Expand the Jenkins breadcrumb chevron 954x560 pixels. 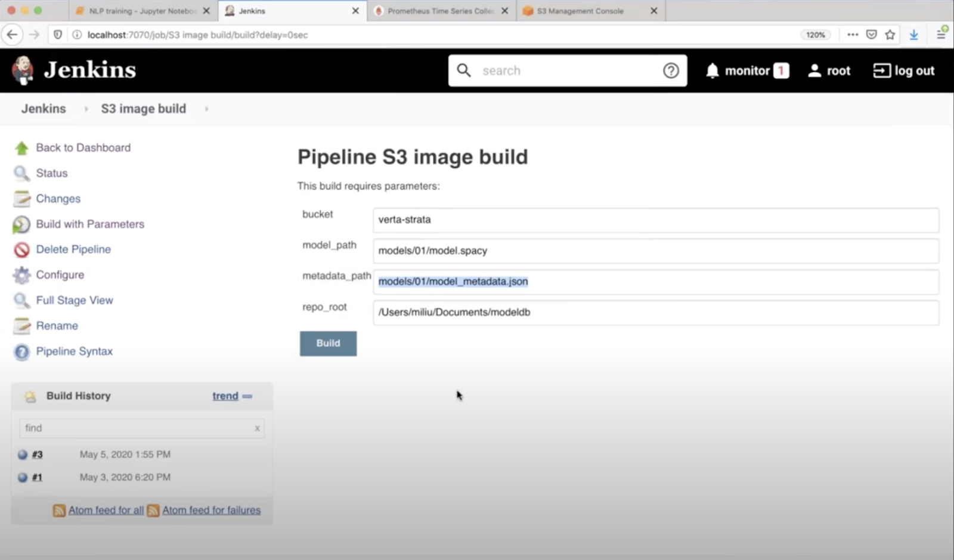(86, 109)
